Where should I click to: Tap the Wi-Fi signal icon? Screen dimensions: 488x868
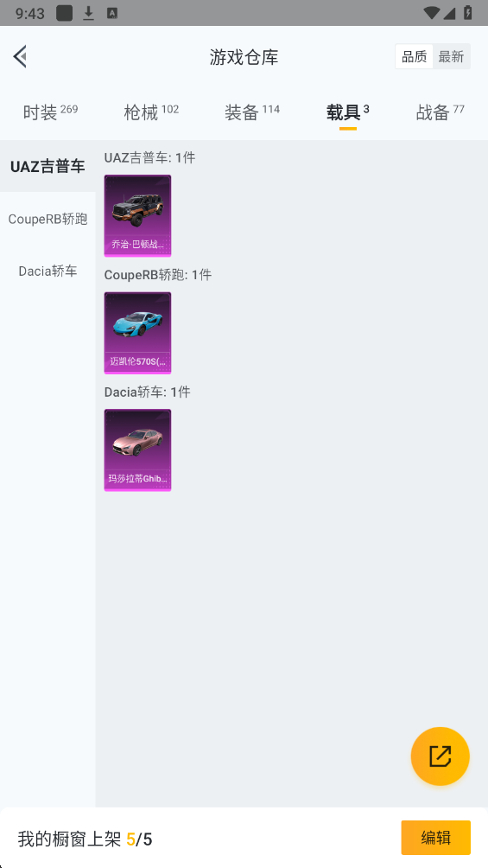(x=431, y=13)
